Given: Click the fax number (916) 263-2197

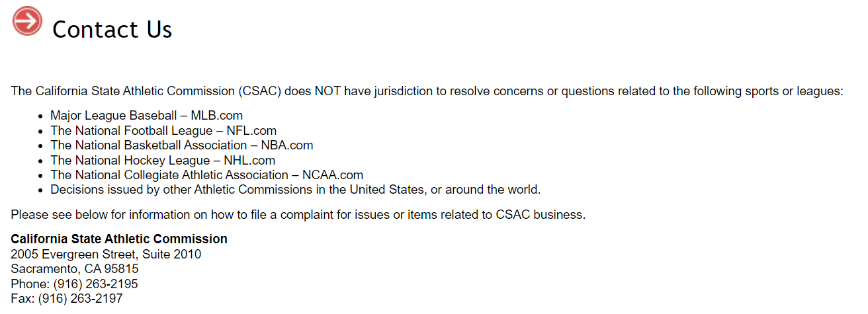Looking at the screenshot, I should click(x=80, y=299).
